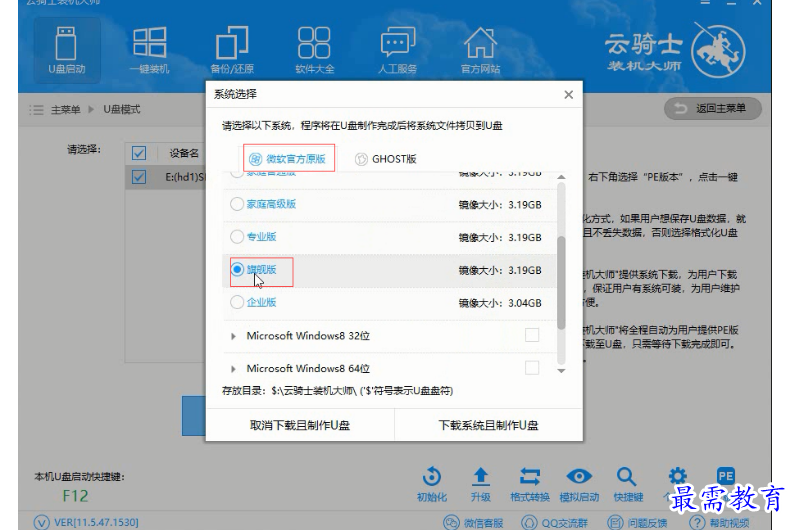The image size is (793, 530).
Task: Open 帮助视频 help video
Action: tap(719, 522)
